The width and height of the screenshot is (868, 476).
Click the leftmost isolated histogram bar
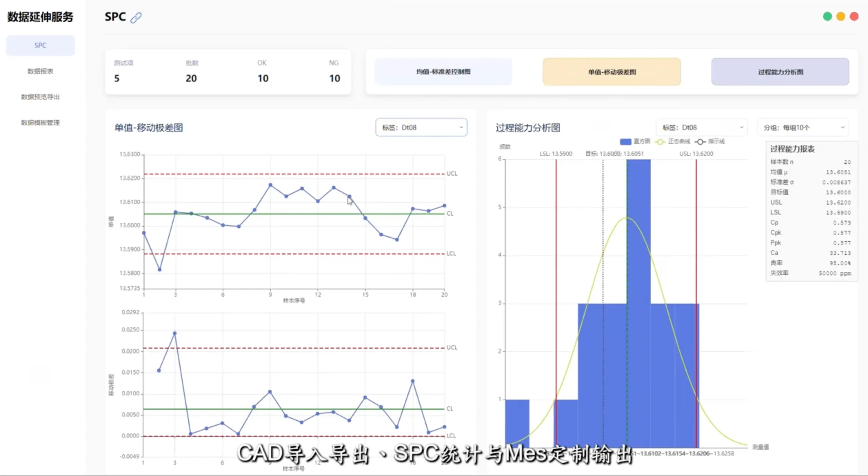coord(517,423)
